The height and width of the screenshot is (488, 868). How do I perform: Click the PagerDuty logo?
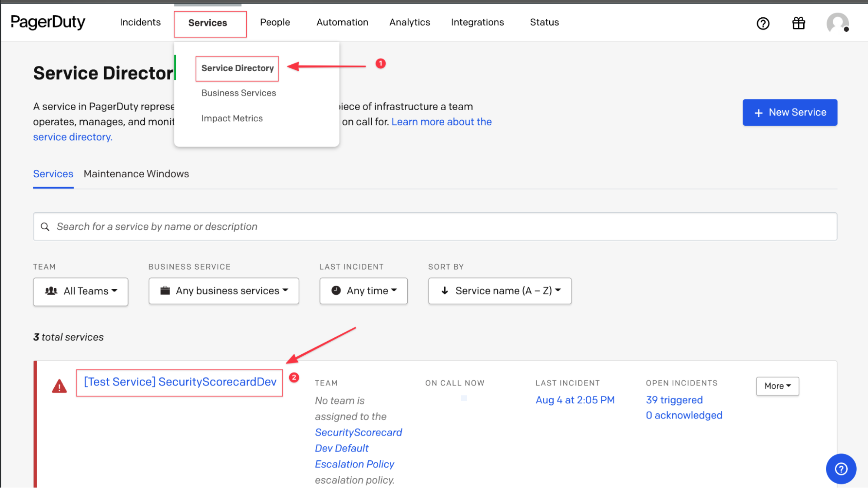(48, 22)
